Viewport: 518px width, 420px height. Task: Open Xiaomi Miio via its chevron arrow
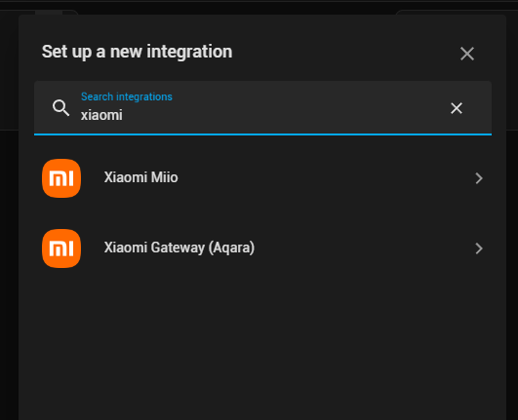tap(479, 178)
